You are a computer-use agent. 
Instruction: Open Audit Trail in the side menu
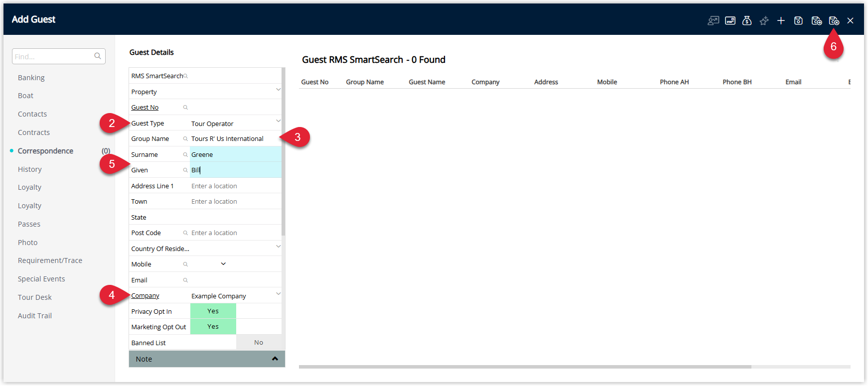click(x=35, y=316)
